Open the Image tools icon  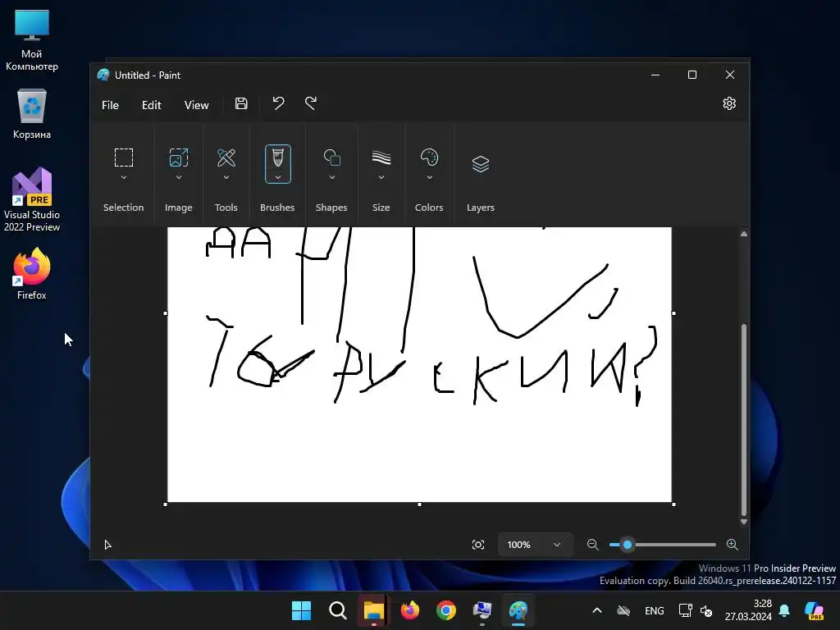(178, 157)
